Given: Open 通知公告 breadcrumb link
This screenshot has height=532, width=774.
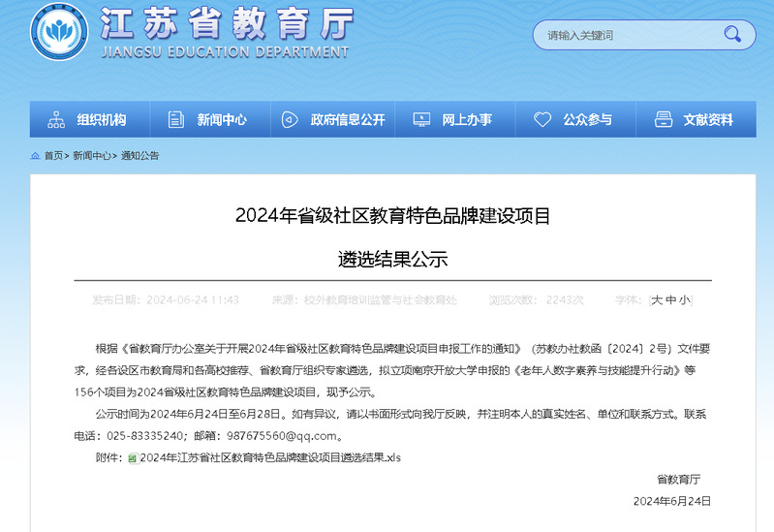Looking at the screenshot, I should (x=139, y=156).
